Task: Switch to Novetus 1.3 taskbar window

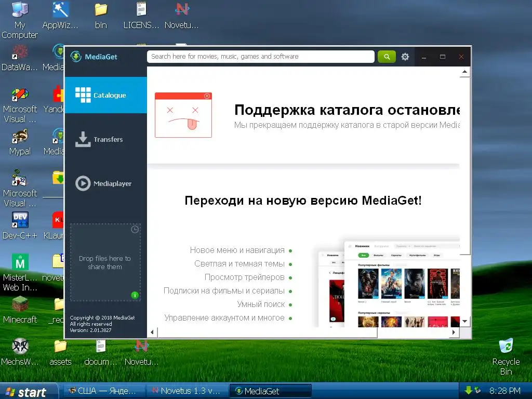Action: (187, 391)
